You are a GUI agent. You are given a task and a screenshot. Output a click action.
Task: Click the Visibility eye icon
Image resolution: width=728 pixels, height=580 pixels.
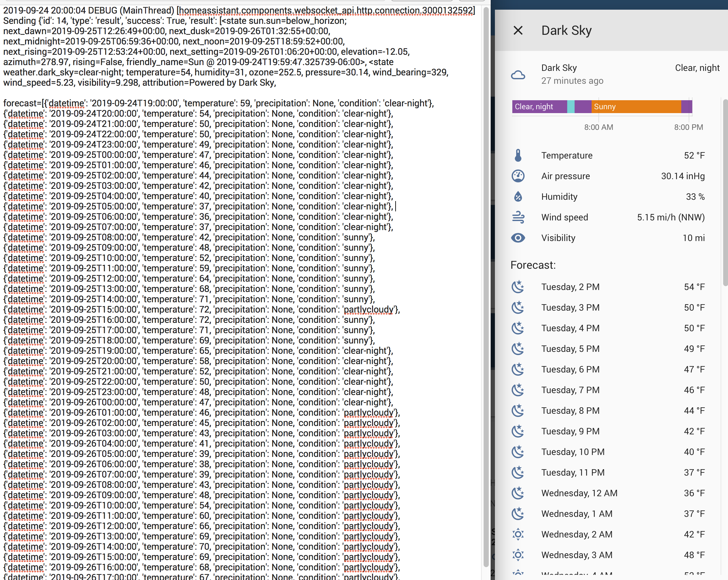click(x=518, y=238)
